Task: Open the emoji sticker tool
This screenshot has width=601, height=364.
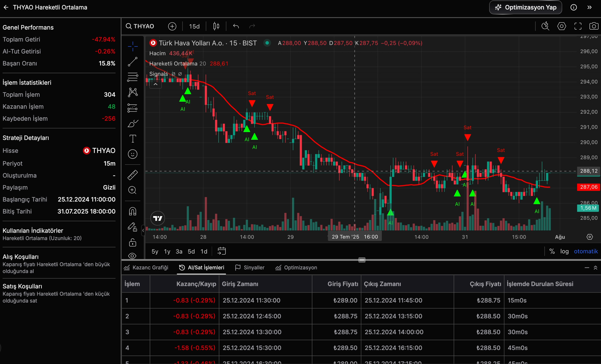Action: point(132,154)
